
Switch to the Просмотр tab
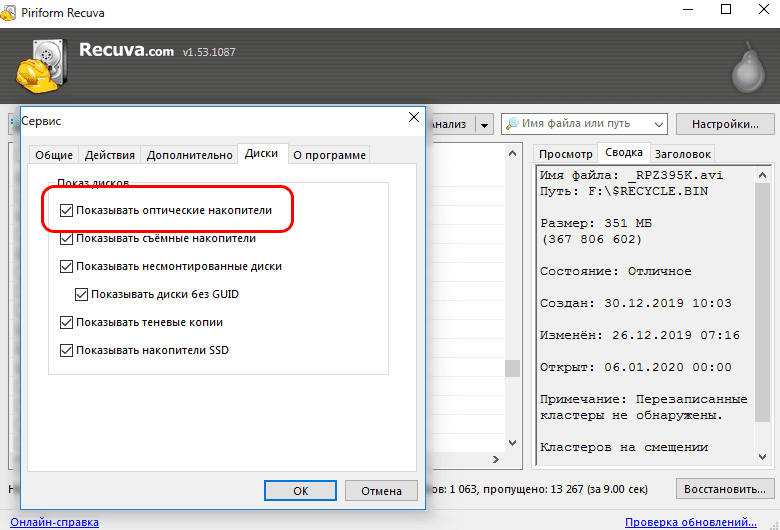click(566, 154)
